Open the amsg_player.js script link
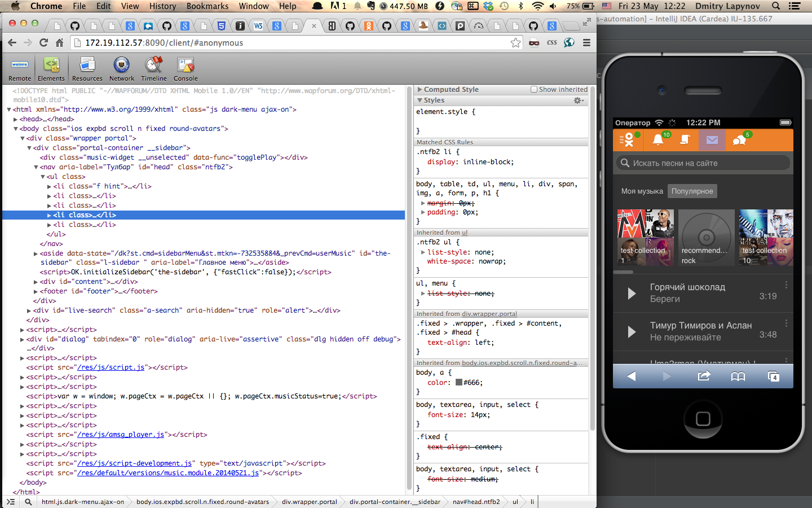This screenshot has height=508, width=812. coord(121,435)
